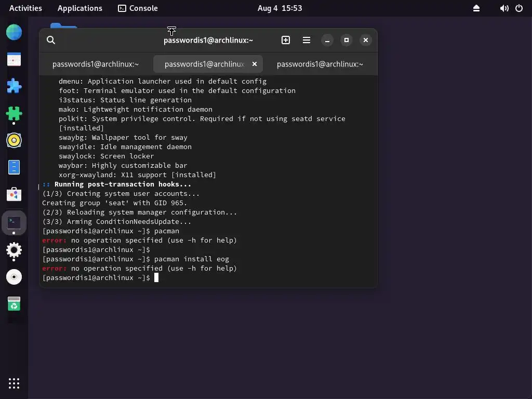
Task: Click the '(3/3) Arming ConditionNeedsUpdate...' line
Action: [117, 221]
